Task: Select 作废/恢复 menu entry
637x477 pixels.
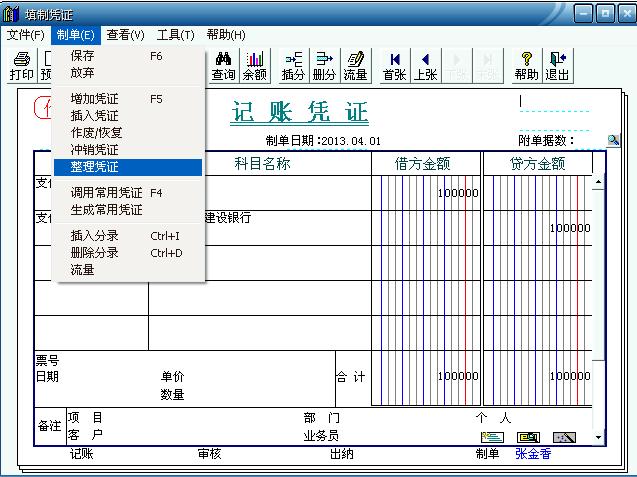Action: point(128,133)
